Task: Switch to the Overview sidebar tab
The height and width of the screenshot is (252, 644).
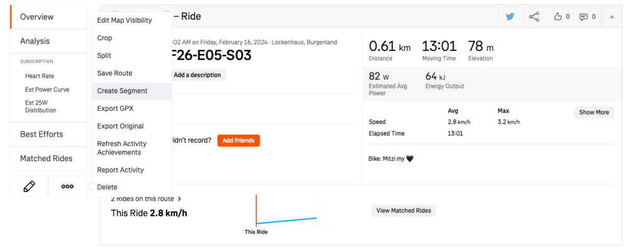Action: pyautogui.click(x=36, y=17)
